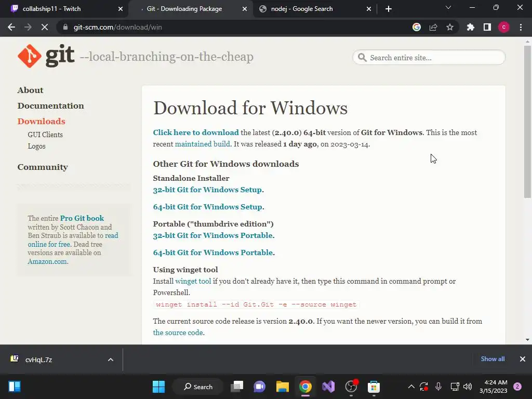The width and height of the screenshot is (532, 399).
Task: Open the Pro Git book link
Action: point(82,218)
